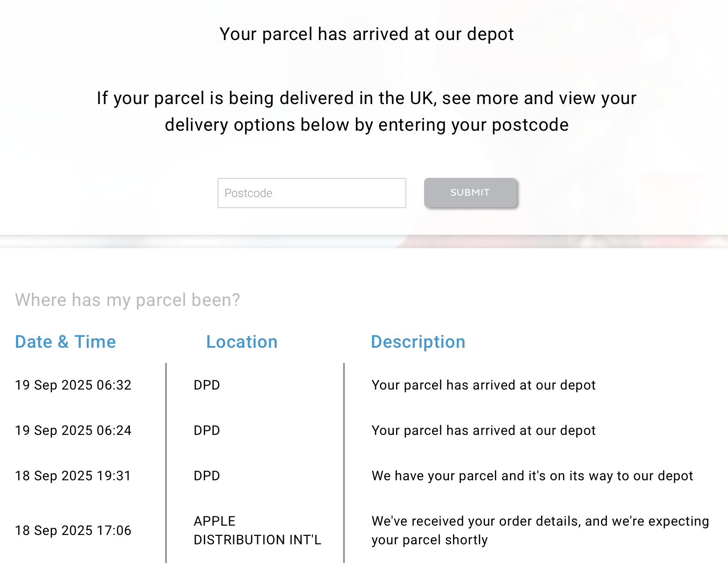The height and width of the screenshot is (579, 728).
Task: Click the description in the 06:24 row
Action: [483, 430]
